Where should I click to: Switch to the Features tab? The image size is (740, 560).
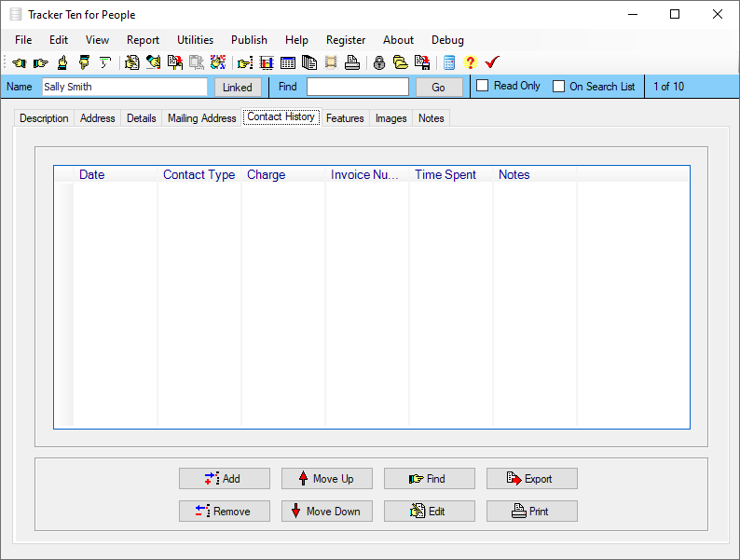pyautogui.click(x=345, y=118)
